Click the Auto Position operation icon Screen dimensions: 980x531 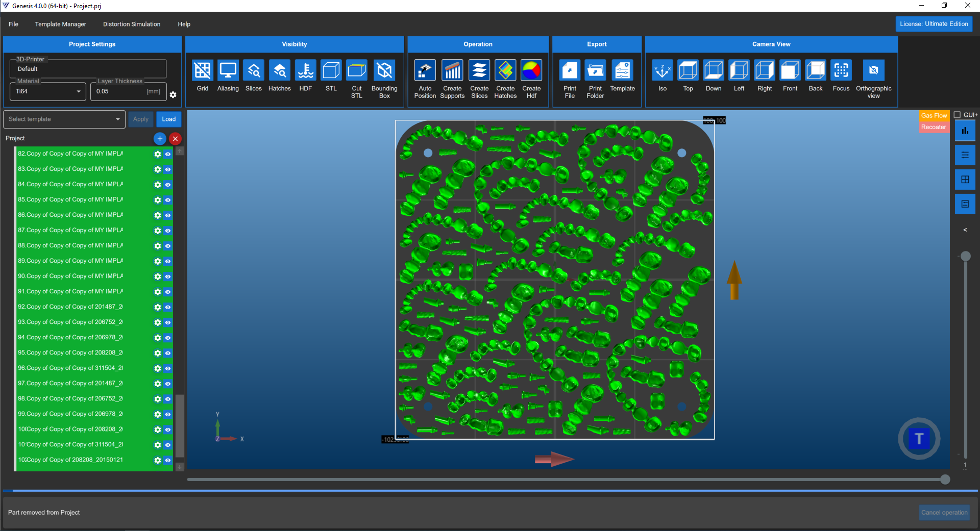click(425, 70)
